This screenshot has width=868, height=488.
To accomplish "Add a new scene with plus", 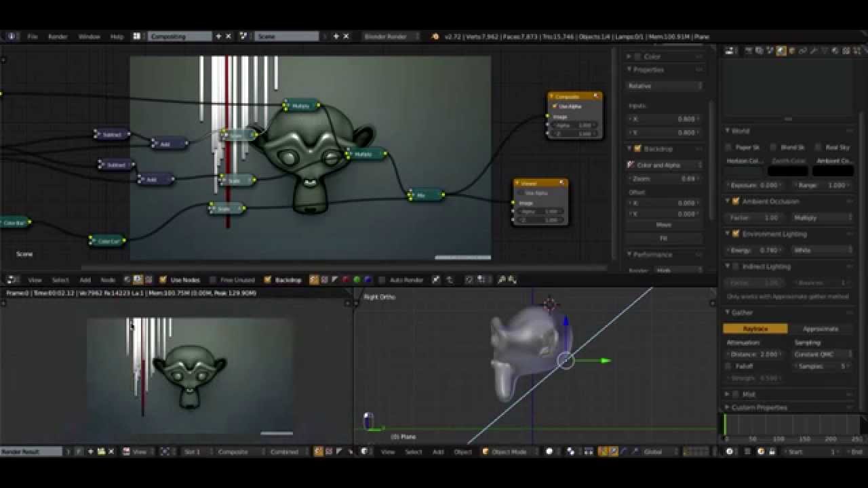I will tap(335, 36).
